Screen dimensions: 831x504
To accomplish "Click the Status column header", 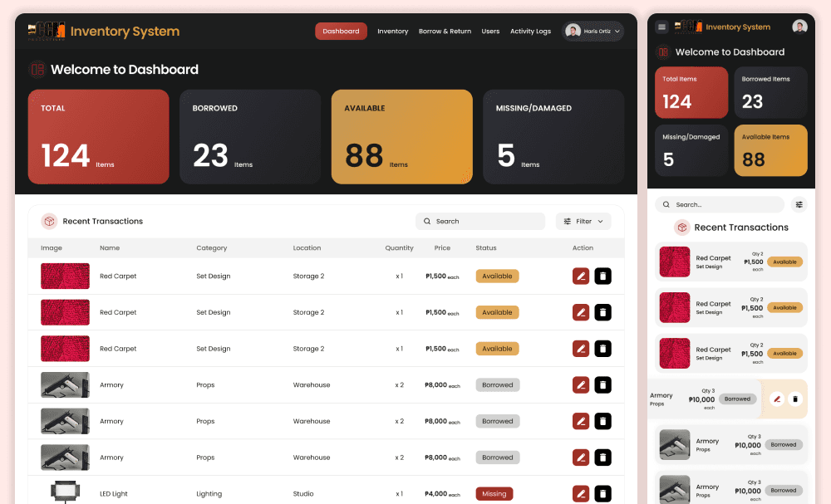I will 486,247.
